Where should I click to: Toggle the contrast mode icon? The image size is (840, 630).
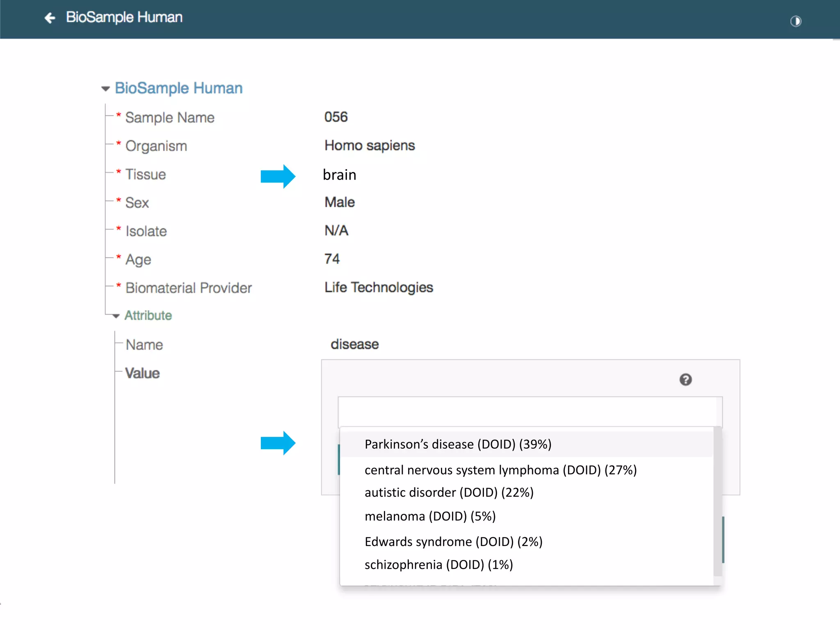pyautogui.click(x=795, y=21)
